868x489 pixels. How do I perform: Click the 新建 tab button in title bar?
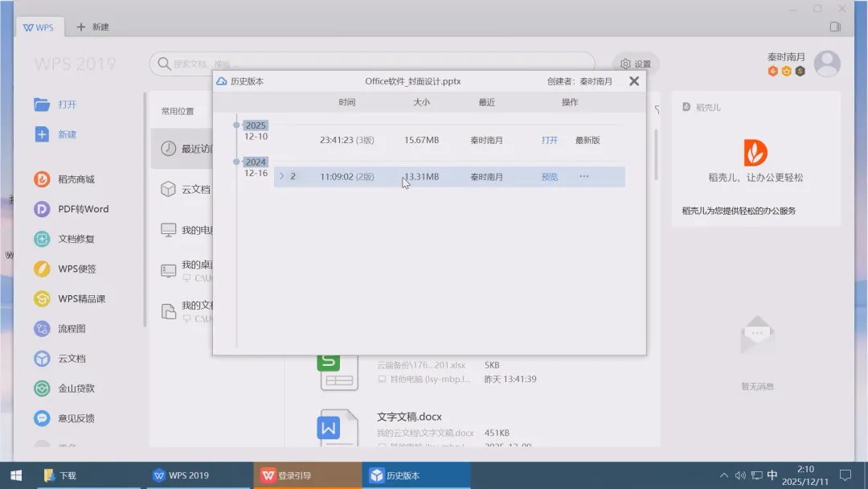(x=93, y=27)
